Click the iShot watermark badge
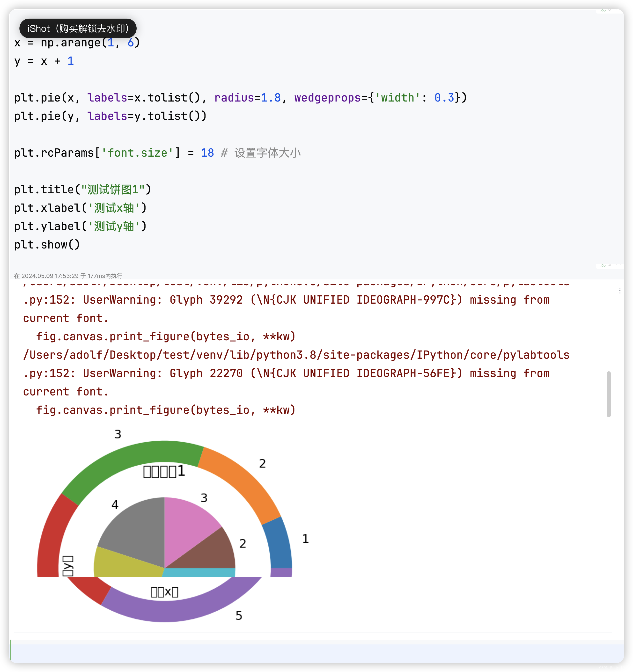This screenshot has height=672, width=633. (x=78, y=28)
